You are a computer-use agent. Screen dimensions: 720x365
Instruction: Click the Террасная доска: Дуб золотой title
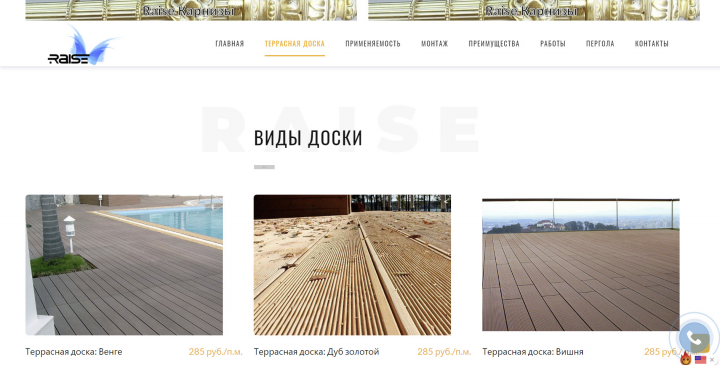(316, 352)
